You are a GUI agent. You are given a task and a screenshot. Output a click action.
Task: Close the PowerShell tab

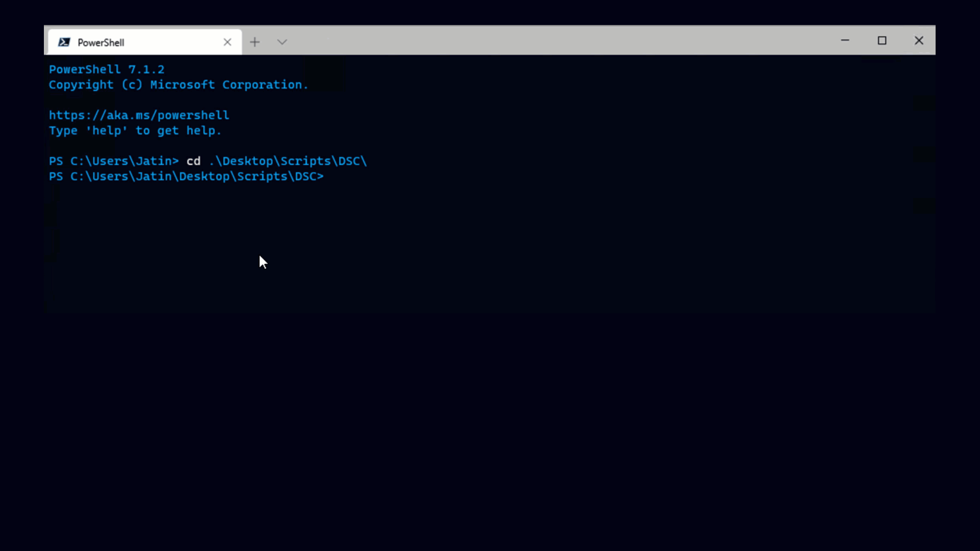[x=228, y=42]
